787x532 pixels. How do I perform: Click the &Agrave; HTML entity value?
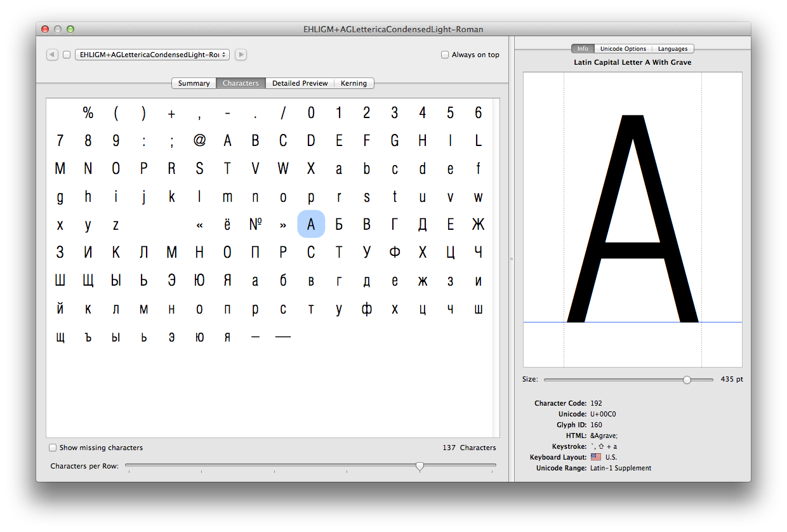[x=604, y=436]
